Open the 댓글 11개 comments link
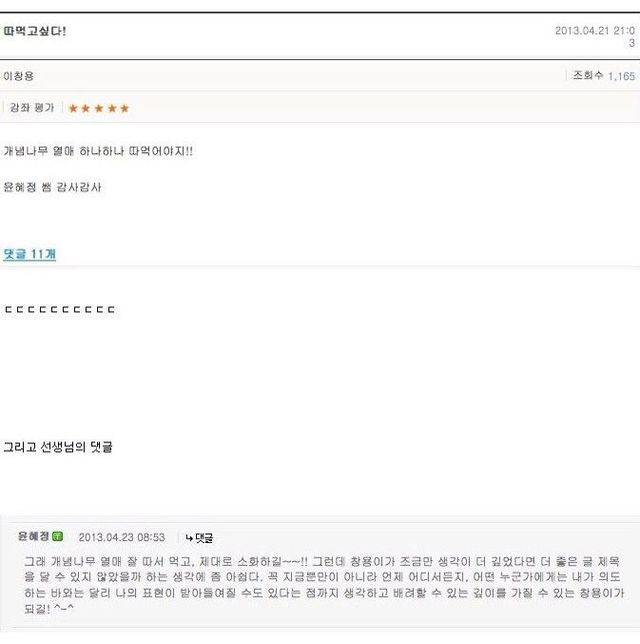This screenshot has width=640, height=644. [x=30, y=254]
